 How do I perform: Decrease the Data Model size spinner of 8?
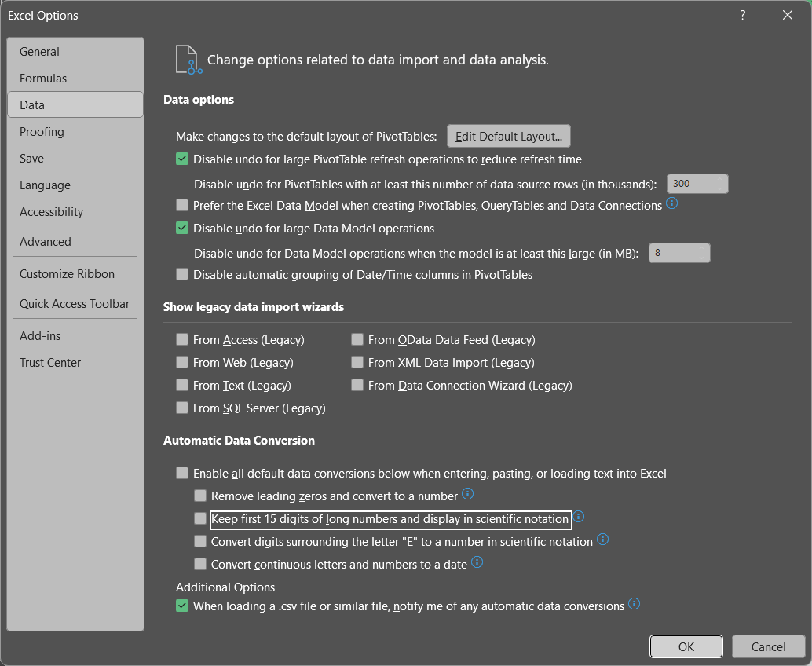702,257
